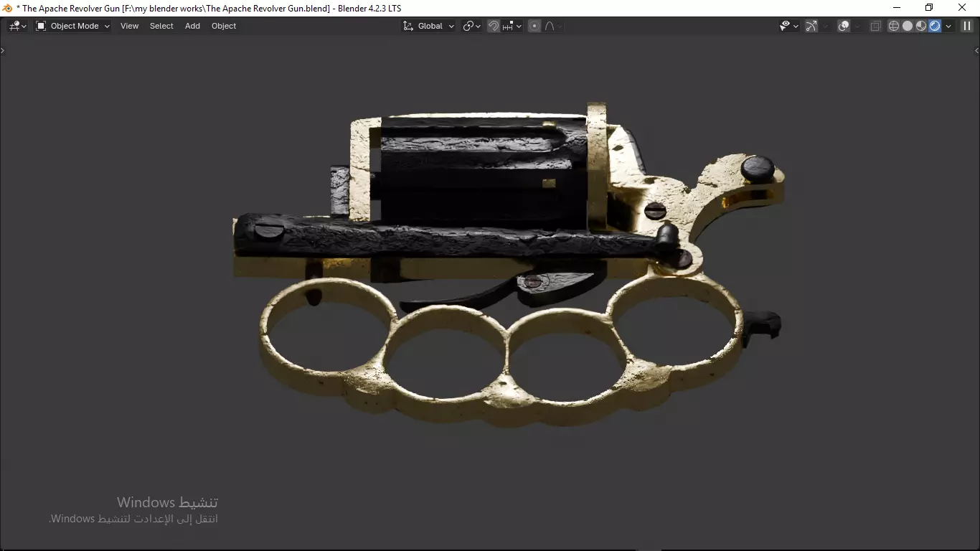Open visibility and selectability filter dropdown

[x=789, y=26]
